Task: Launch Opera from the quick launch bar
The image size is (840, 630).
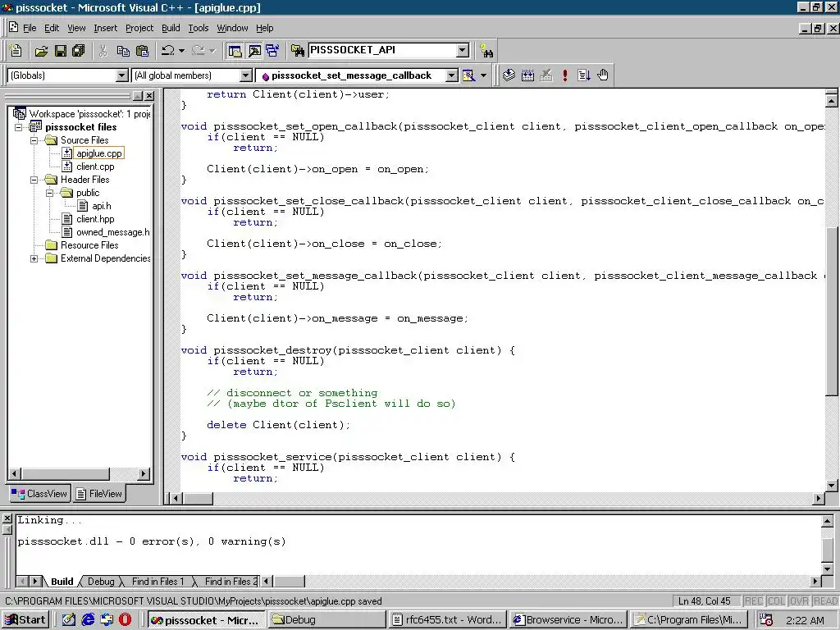Action: coord(125,620)
